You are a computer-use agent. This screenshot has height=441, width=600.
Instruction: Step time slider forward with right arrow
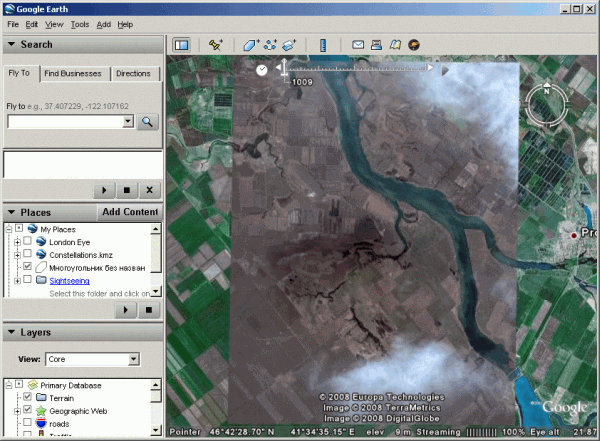pos(430,68)
